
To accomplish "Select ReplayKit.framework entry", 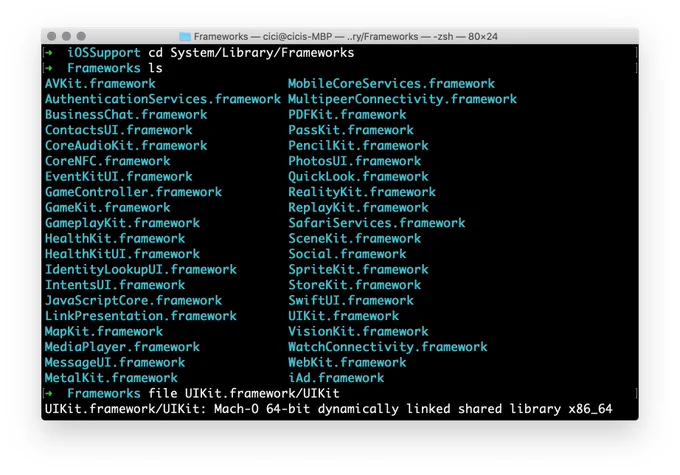I will click(x=358, y=208).
